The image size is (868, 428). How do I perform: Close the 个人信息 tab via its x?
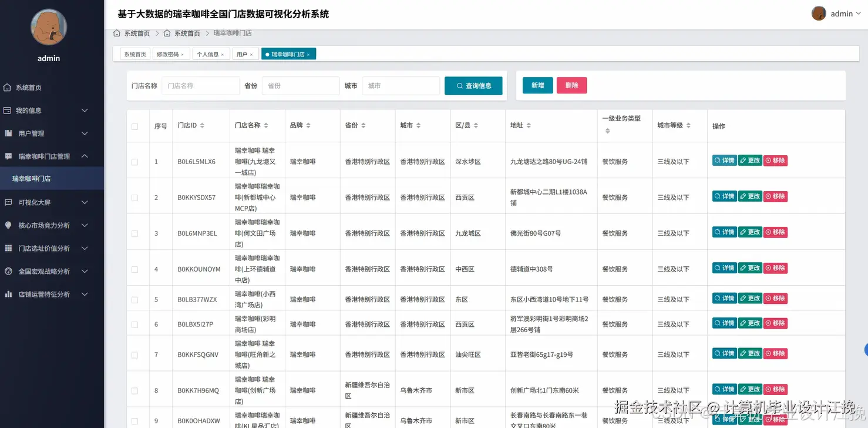[222, 55]
